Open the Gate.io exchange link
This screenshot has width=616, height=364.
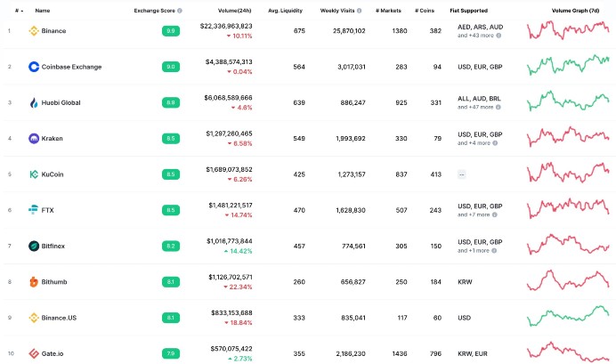(x=53, y=354)
